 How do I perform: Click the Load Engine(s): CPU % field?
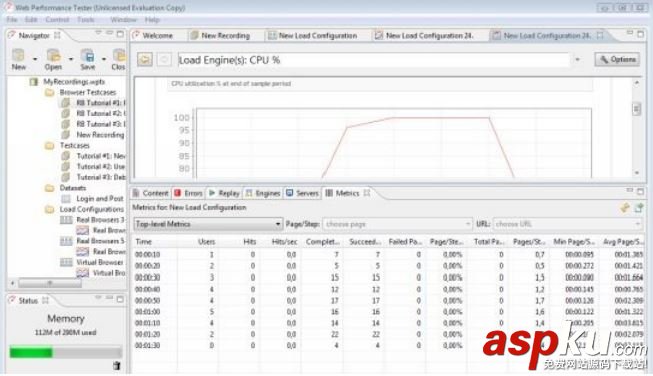pos(374,60)
